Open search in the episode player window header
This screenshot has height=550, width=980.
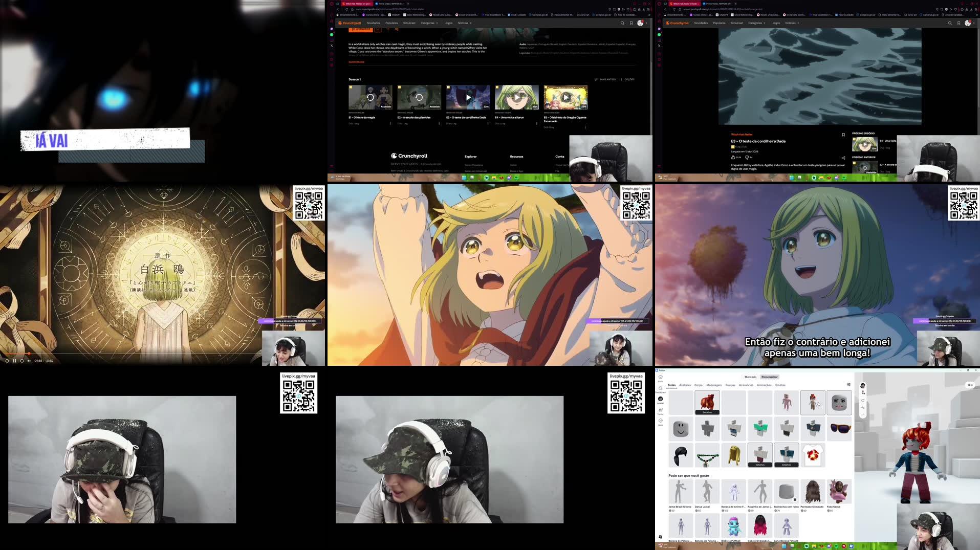click(950, 23)
